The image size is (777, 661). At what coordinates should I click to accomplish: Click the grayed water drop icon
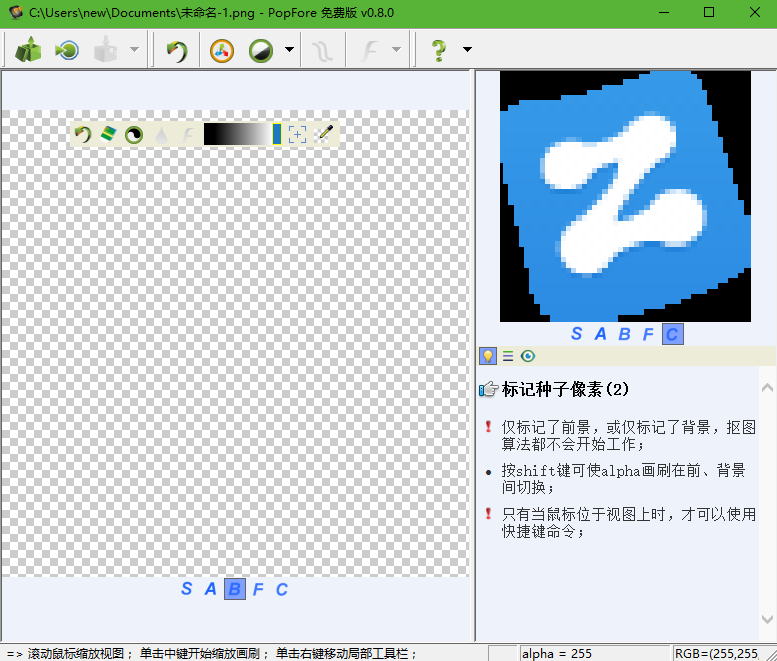pyautogui.click(x=161, y=135)
